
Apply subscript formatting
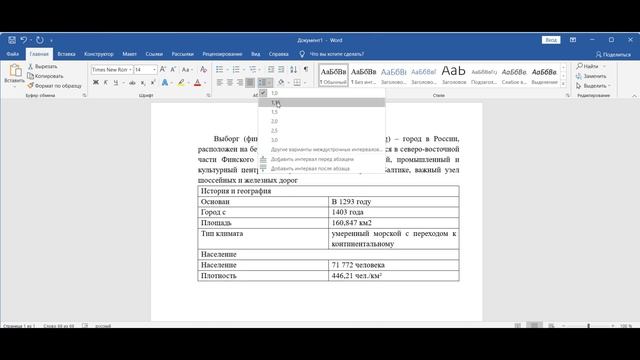click(143, 83)
